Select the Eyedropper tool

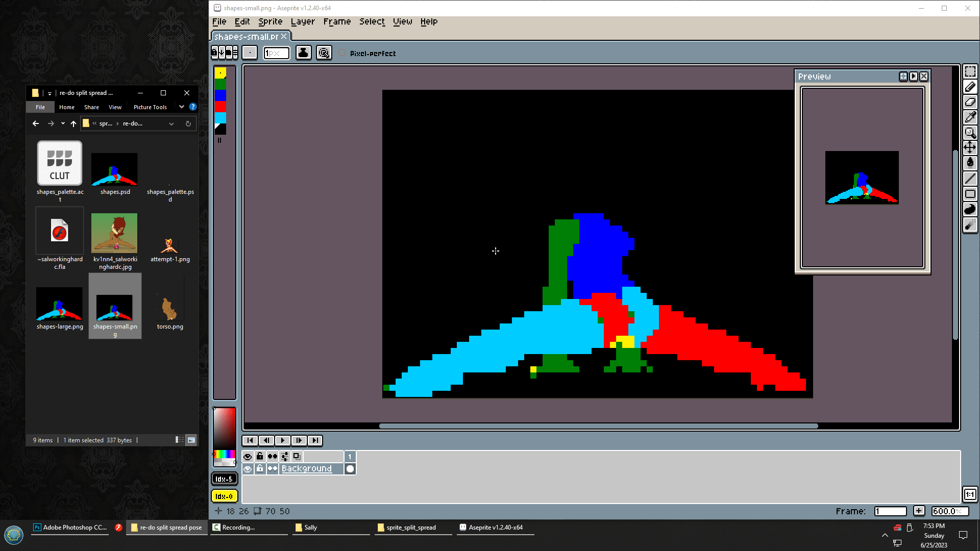pos(970,117)
